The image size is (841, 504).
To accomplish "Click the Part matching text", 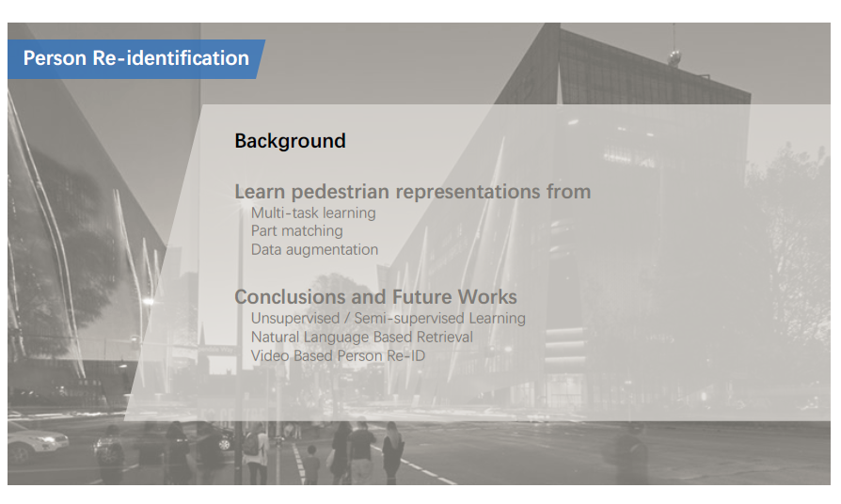I will click(296, 231).
